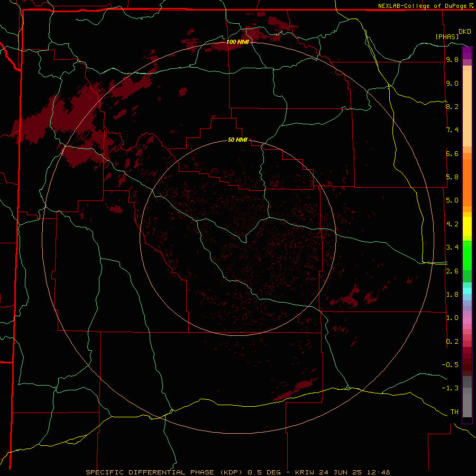The width and height of the screenshot is (476, 476).
Task: Click the DKD label above the color scale
Action: [465, 32]
